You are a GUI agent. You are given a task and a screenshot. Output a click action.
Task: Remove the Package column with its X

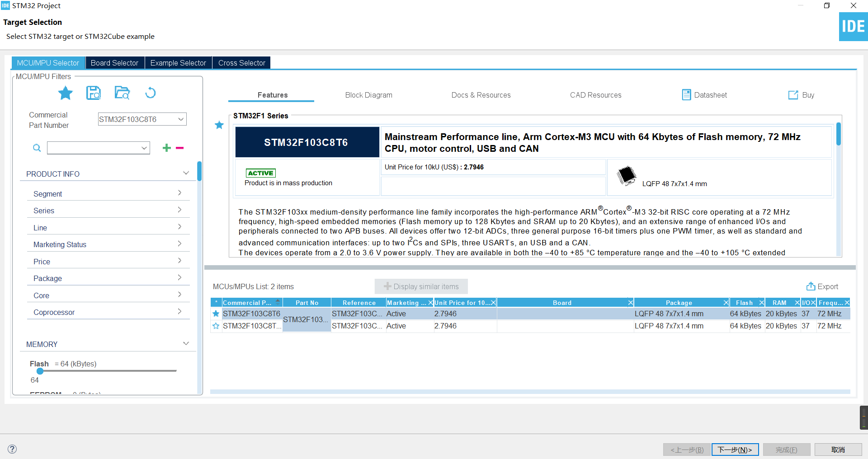tap(726, 303)
